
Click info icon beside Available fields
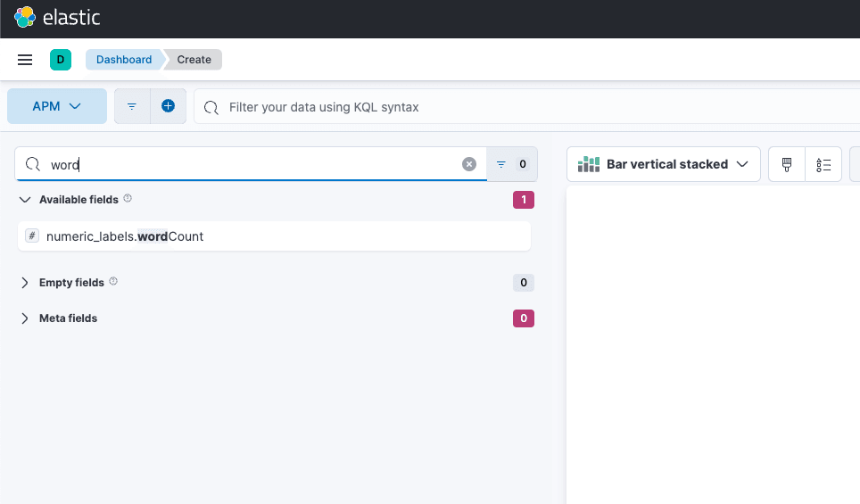(128, 199)
